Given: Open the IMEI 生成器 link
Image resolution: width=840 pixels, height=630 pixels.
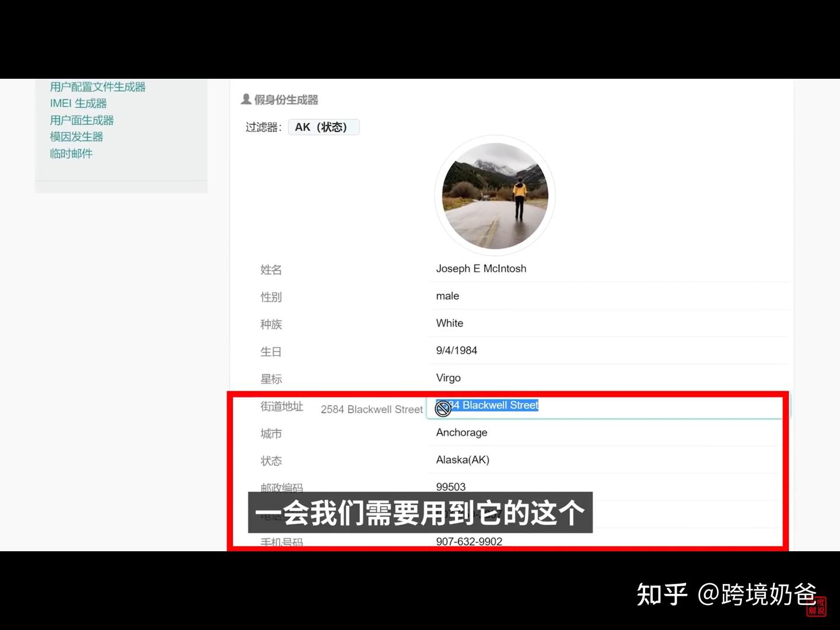Looking at the screenshot, I should click(78, 103).
